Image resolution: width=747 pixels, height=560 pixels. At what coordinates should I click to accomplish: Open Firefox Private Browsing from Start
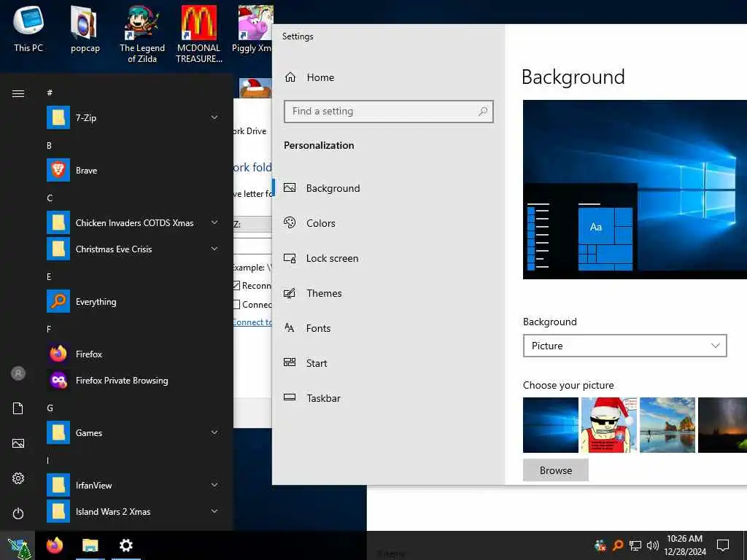(x=133, y=380)
